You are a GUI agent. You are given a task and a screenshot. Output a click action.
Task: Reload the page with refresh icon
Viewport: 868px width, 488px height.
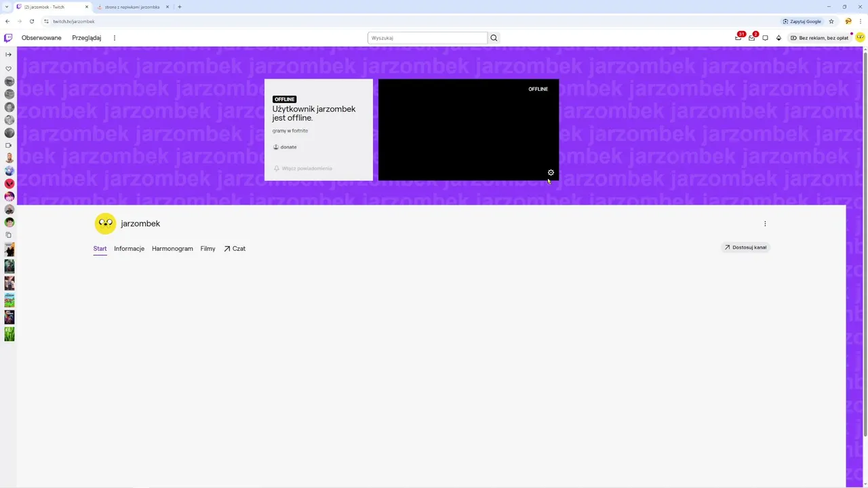tap(31, 21)
